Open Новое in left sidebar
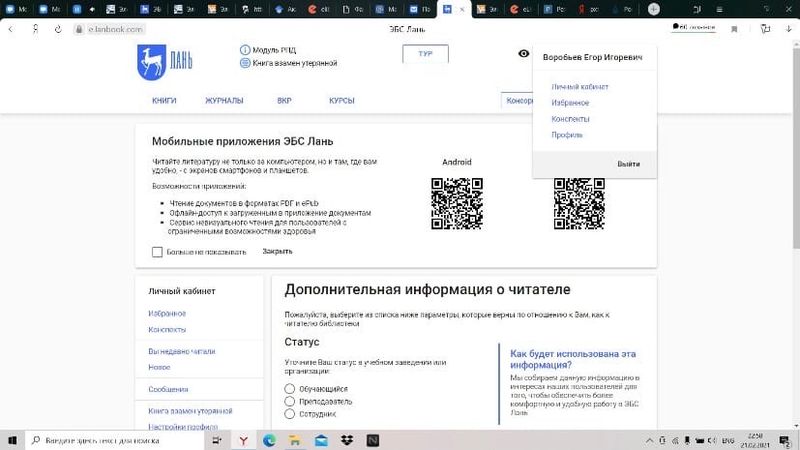The width and height of the screenshot is (800, 450). (x=159, y=367)
